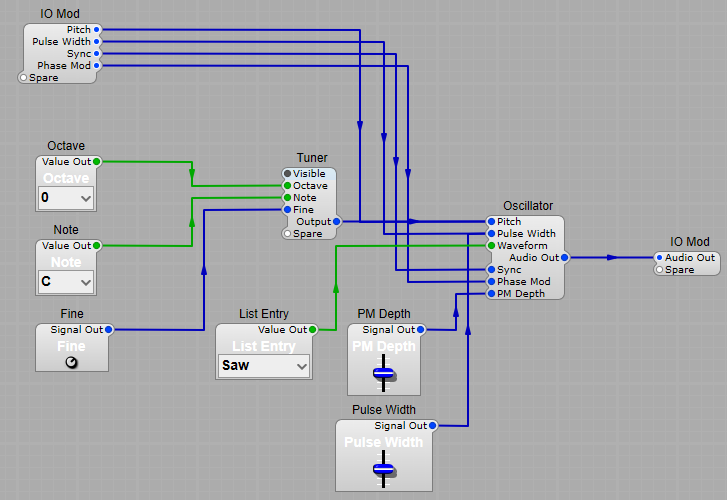This screenshot has height=500, width=727.
Task: Click the Fine module Signal Out pin
Action: (109, 330)
